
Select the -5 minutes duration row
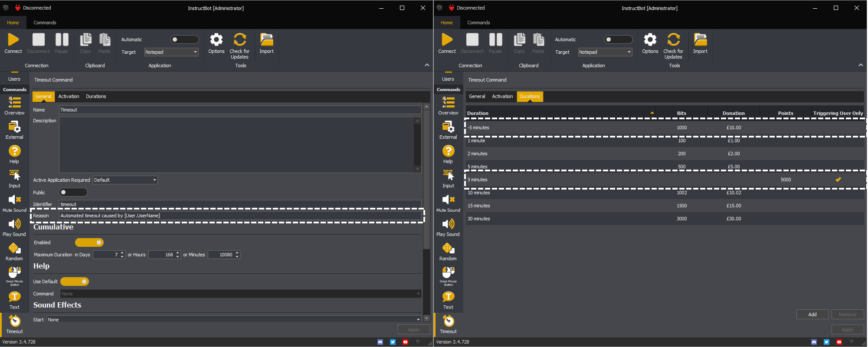(665, 128)
